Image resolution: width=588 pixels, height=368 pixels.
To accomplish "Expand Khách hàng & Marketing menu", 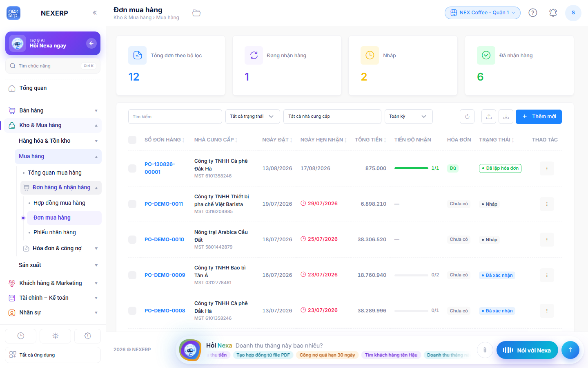I will click(53, 283).
